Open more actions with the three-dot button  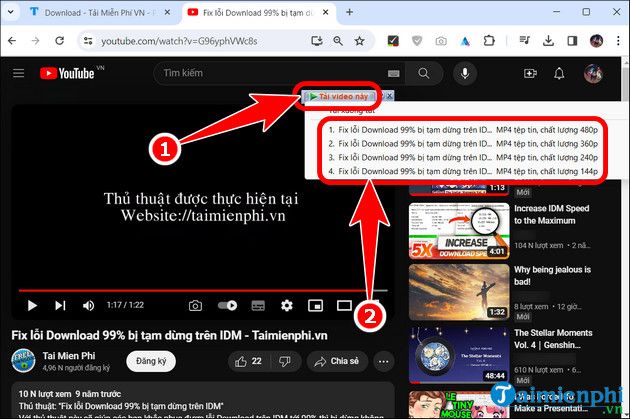tap(383, 362)
